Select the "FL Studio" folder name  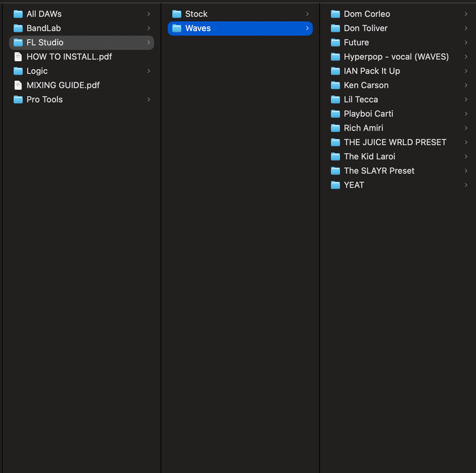tap(45, 42)
